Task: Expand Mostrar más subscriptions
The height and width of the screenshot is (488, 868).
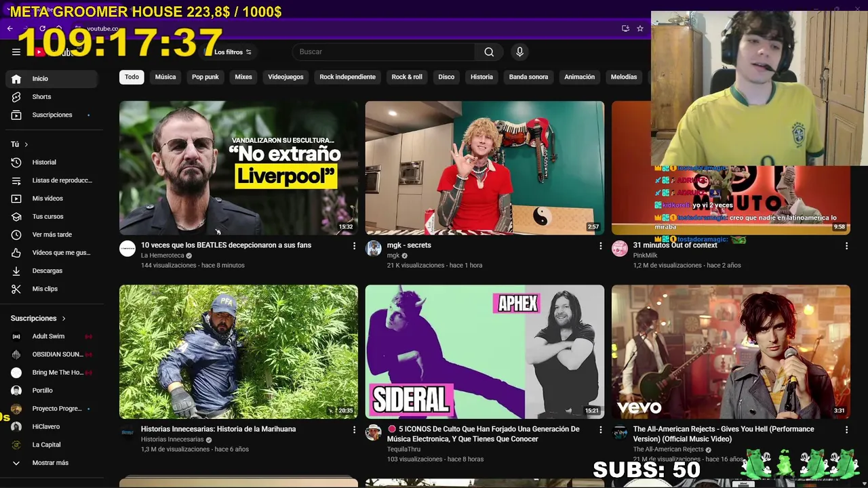Action: coord(52,463)
